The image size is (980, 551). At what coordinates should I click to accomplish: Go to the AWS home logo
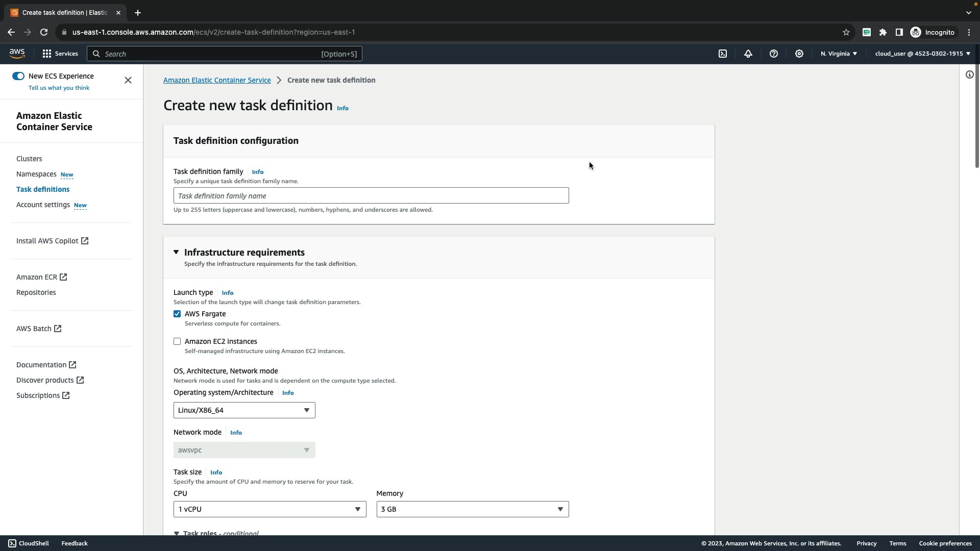tap(17, 54)
